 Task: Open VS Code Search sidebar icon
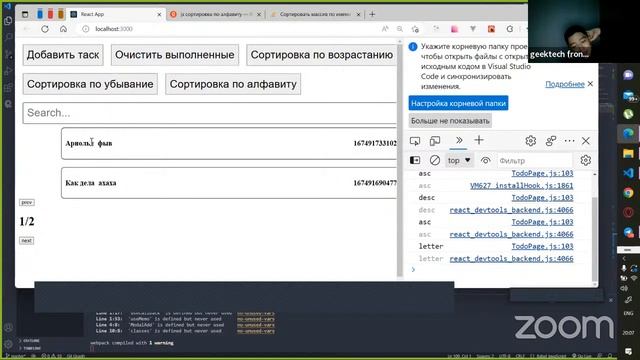coord(8,38)
